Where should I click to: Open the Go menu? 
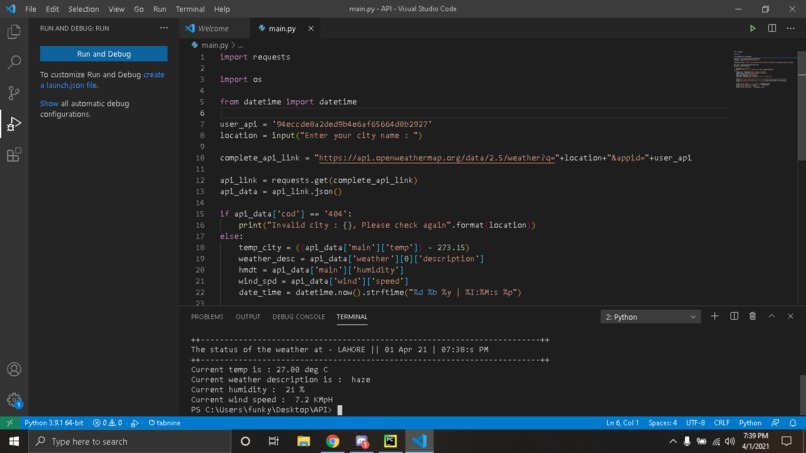(x=139, y=9)
